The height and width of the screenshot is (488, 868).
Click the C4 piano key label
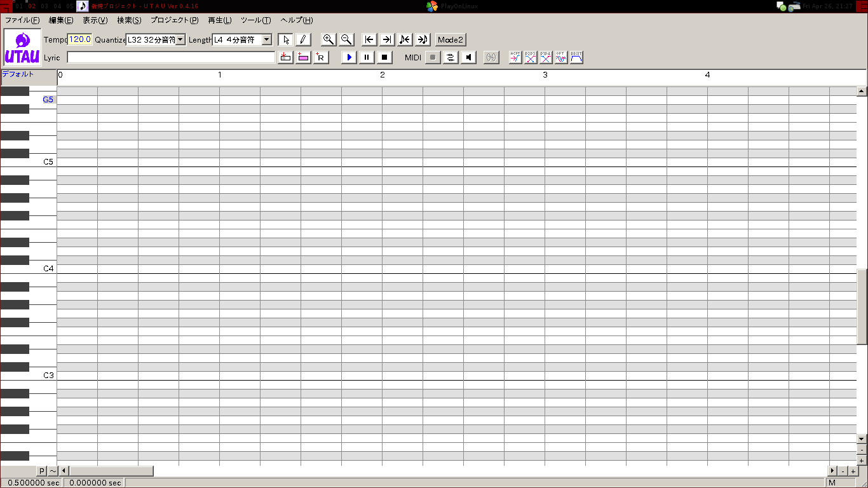coord(48,269)
